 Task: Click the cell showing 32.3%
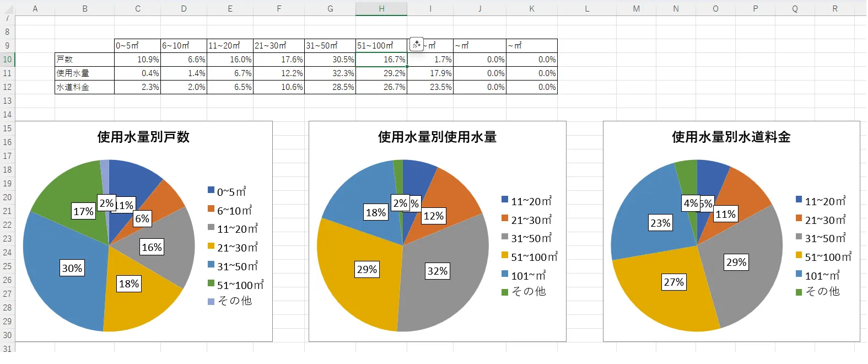(x=330, y=73)
